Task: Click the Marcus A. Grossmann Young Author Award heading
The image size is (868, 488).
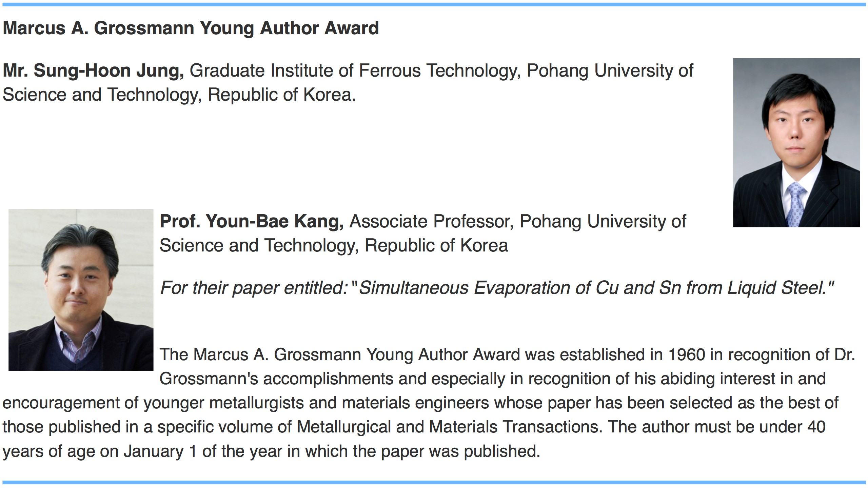Action: (x=191, y=28)
